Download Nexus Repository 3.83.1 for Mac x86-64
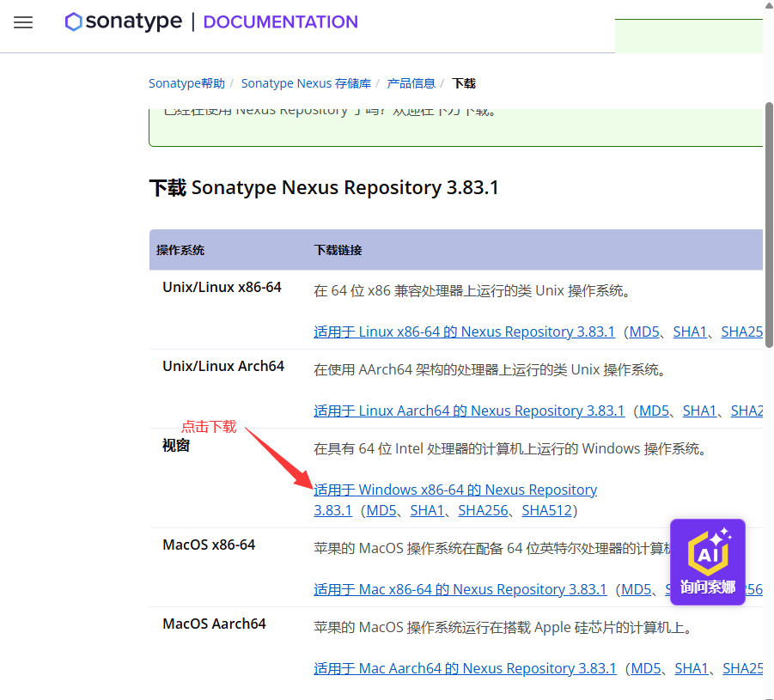The width and height of the screenshot is (774, 700). click(460, 589)
